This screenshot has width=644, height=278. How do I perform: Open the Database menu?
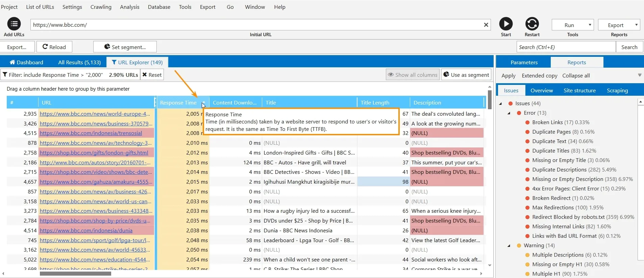click(x=159, y=7)
